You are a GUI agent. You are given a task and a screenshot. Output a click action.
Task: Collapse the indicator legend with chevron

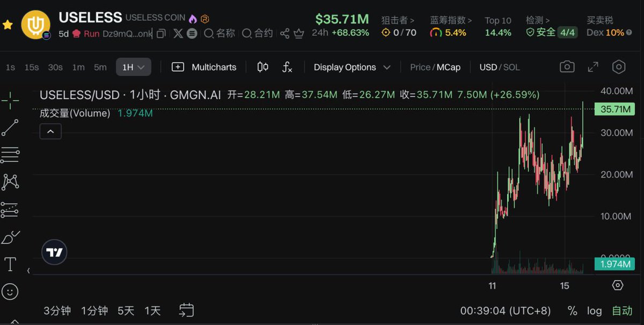[x=50, y=131]
